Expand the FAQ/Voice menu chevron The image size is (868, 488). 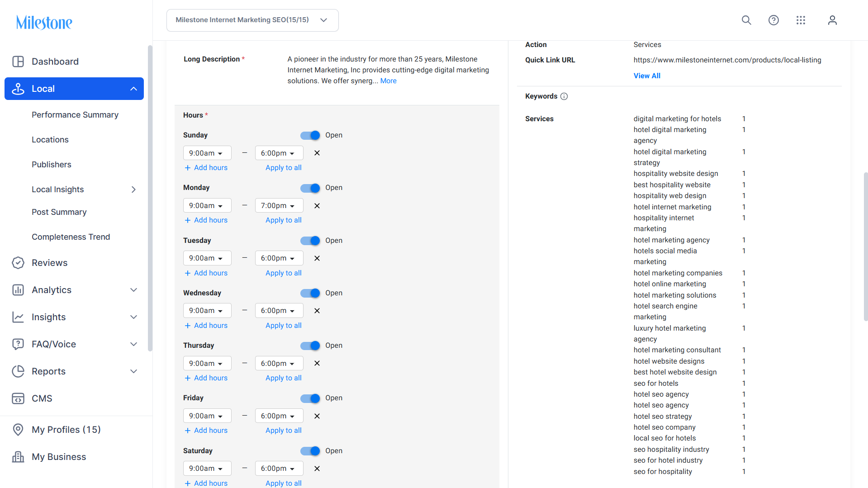pos(133,344)
